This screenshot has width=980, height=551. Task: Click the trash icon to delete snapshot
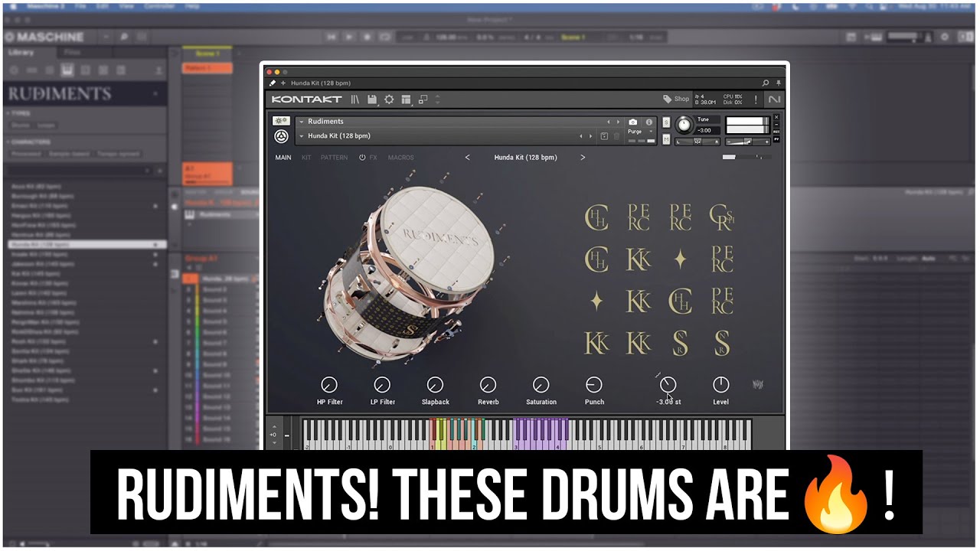point(616,136)
